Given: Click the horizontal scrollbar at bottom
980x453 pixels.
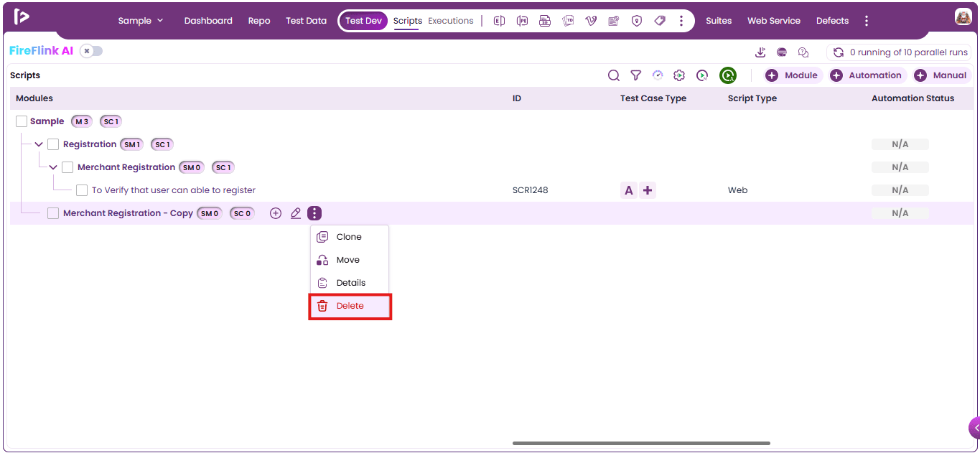Looking at the screenshot, I should tap(641, 443).
